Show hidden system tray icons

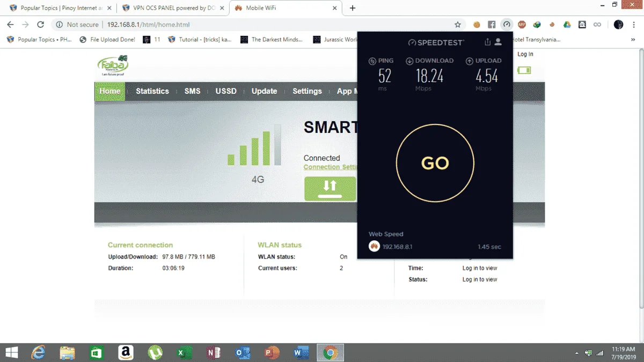click(x=577, y=353)
